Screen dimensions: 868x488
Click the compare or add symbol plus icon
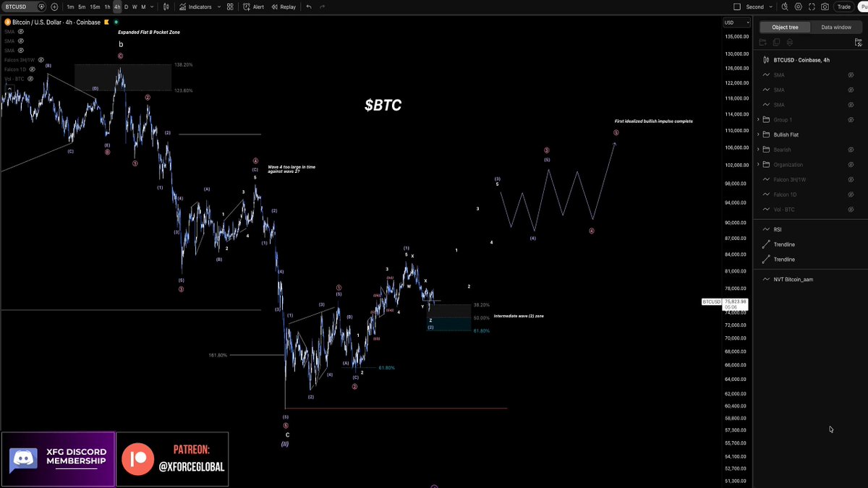54,7
